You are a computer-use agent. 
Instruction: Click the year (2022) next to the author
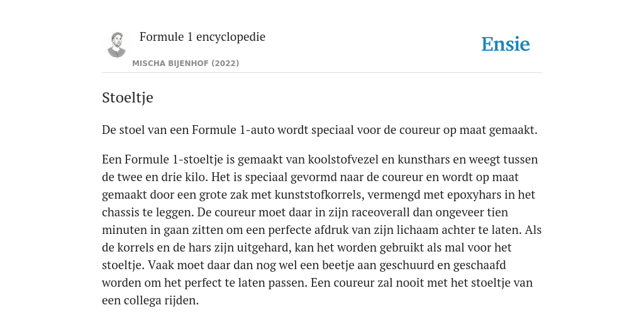(x=225, y=64)
